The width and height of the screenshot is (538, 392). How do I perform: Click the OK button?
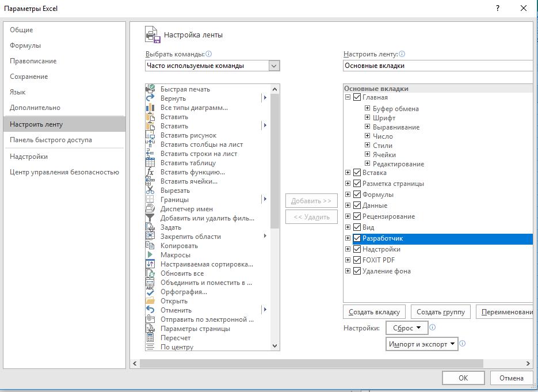click(x=463, y=378)
